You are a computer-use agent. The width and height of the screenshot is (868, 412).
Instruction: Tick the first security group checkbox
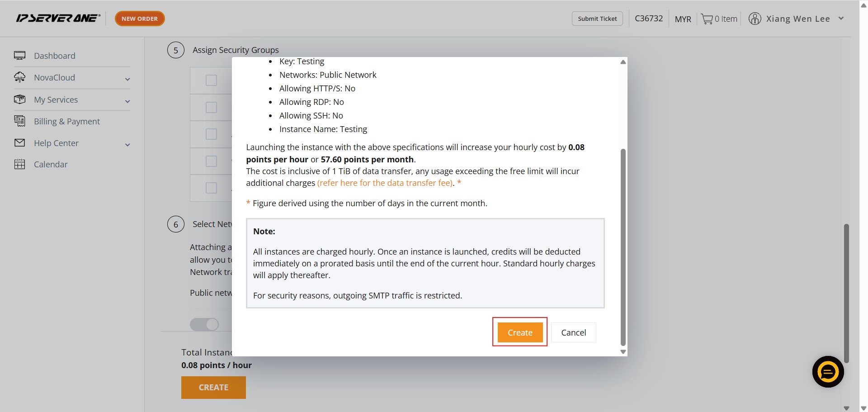[211, 81]
